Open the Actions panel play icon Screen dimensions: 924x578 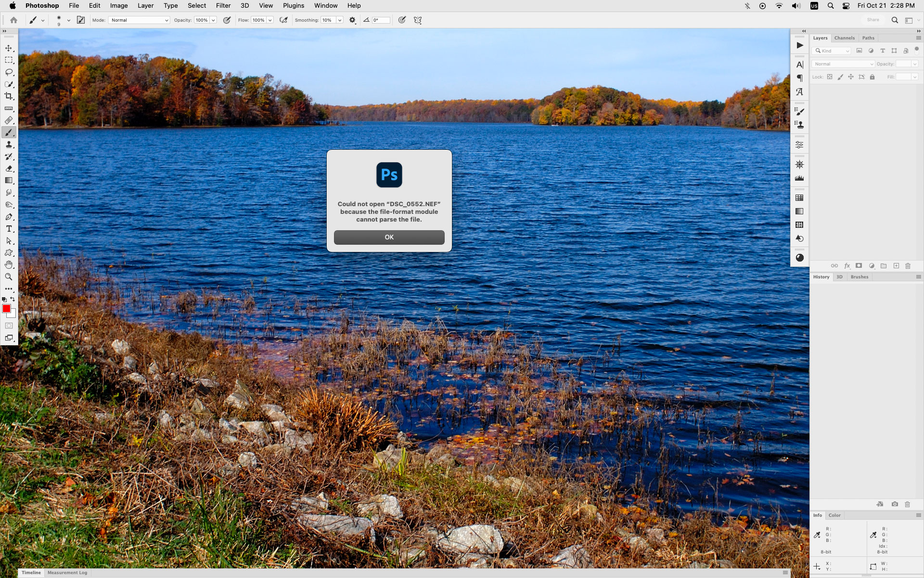coord(799,45)
